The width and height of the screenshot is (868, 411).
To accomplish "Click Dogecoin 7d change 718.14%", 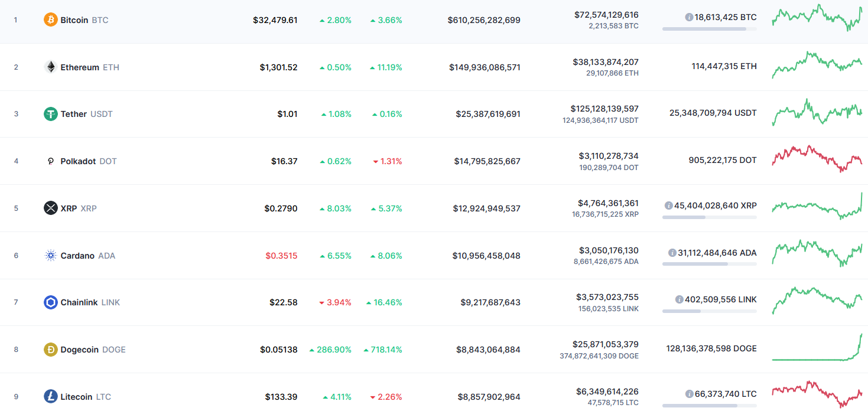I will click(383, 350).
